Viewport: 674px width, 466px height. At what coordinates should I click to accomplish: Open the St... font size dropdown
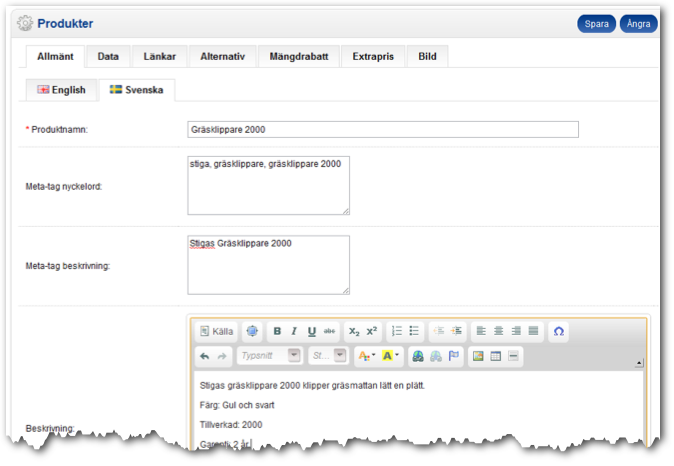pos(328,356)
